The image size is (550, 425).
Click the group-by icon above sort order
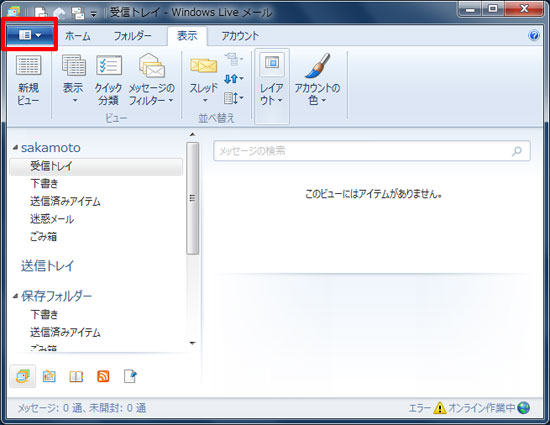tap(234, 59)
